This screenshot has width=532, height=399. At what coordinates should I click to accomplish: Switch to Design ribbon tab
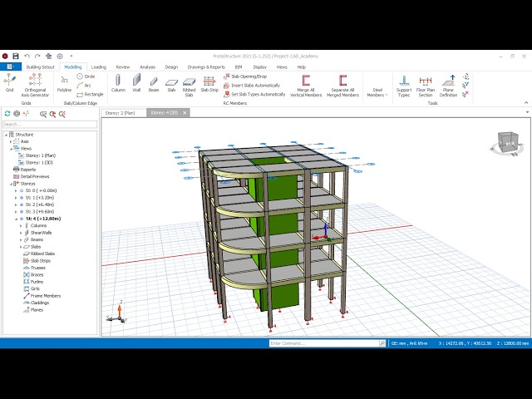[171, 66]
